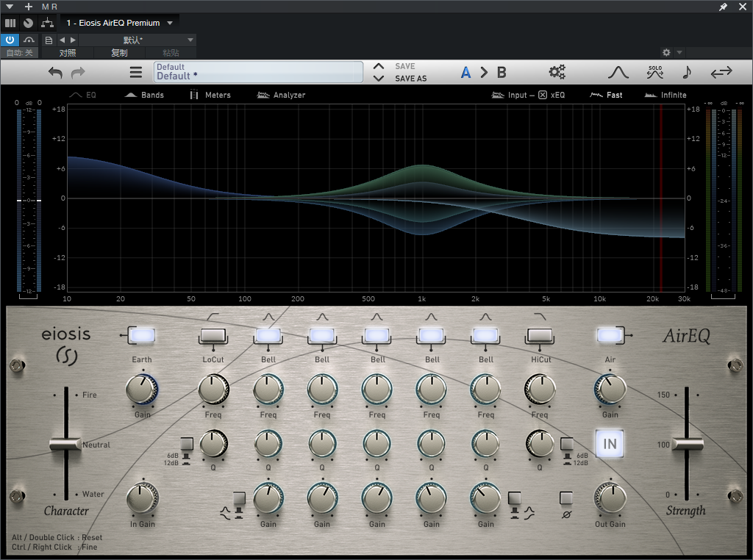
Task: Pin the plugin window with the pin icon
Action: (x=723, y=7)
